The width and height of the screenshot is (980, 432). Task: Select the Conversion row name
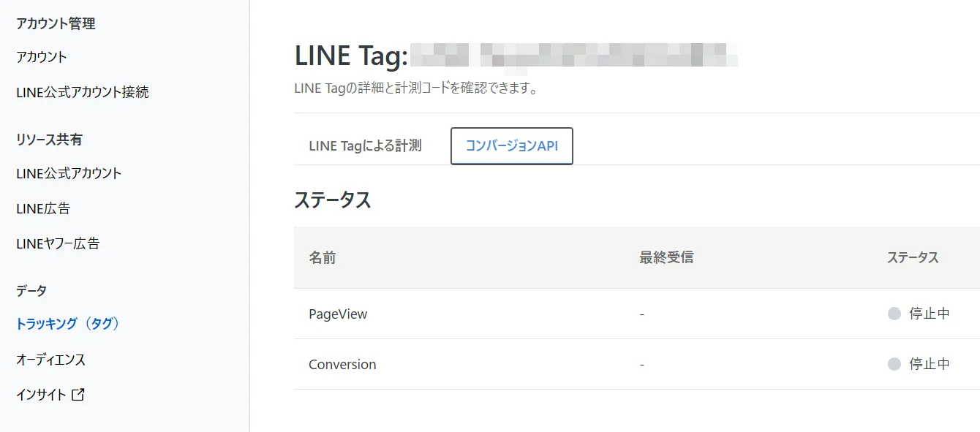[342, 364]
